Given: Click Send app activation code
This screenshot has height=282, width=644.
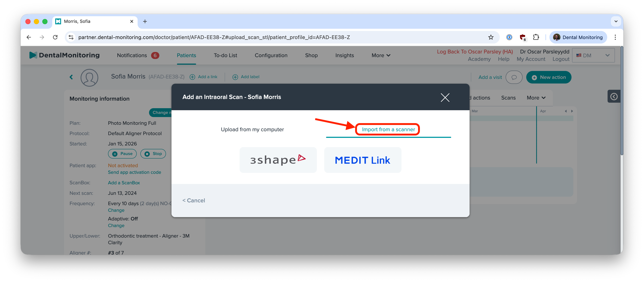Looking at the screenshot, I should pos(135,172).
